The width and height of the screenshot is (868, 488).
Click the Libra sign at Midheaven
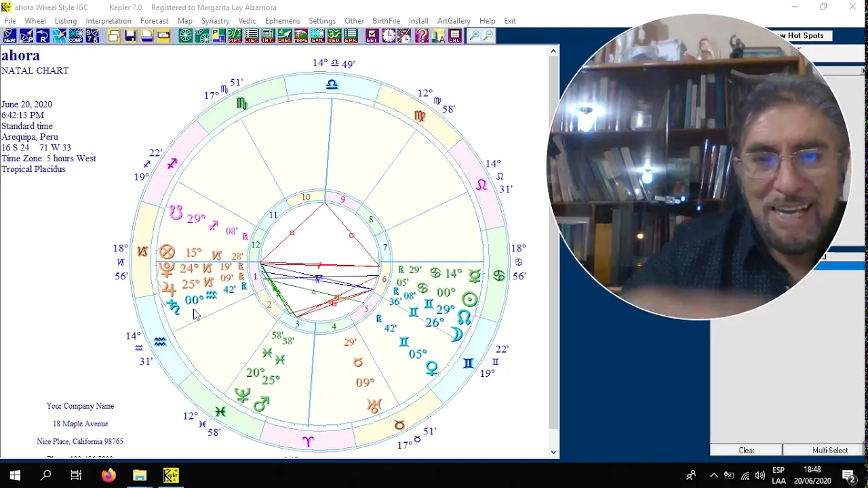pyautogui.click(x=332, y=85)
